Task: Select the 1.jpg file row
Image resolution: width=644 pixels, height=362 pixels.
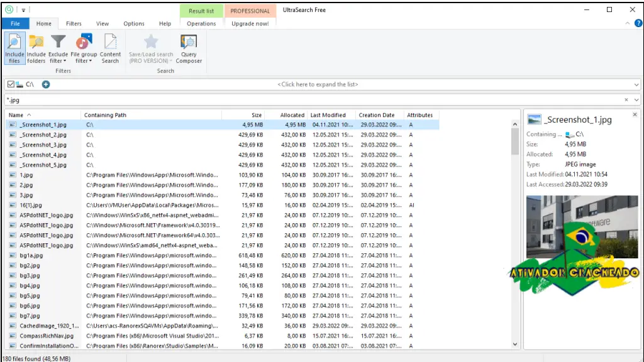Action: point(222,175)
